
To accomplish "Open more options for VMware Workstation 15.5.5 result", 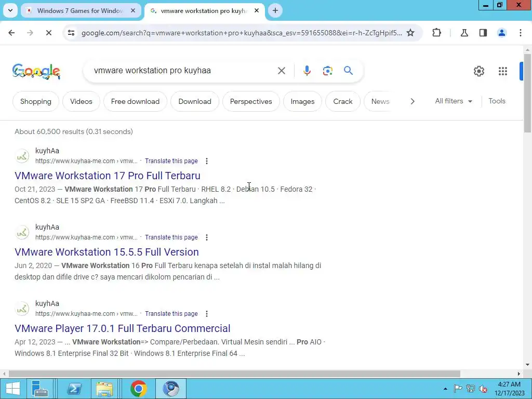I will pos(207,237).
